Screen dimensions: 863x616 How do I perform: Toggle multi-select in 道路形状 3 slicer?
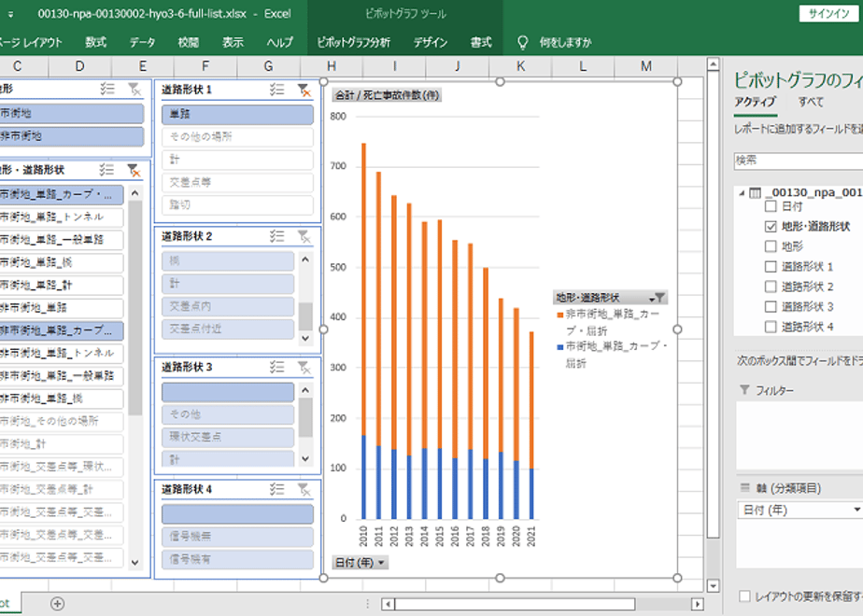point(276,367)
